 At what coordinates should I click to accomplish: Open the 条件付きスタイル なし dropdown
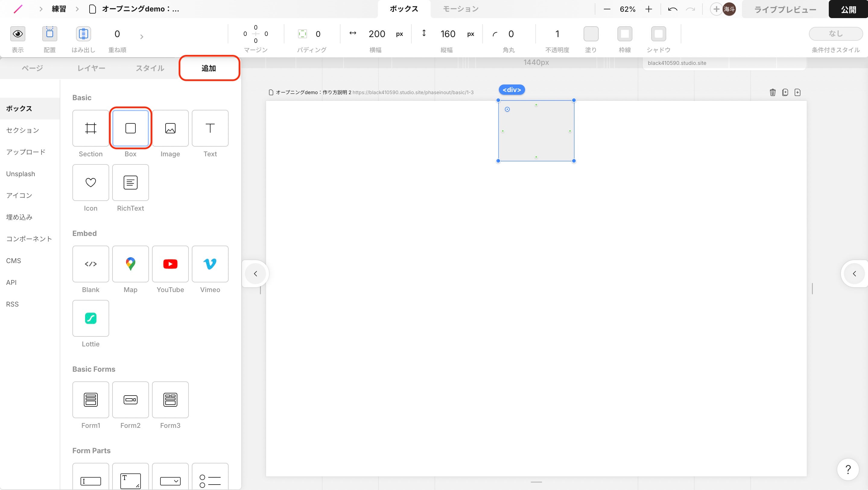(835, 33)
